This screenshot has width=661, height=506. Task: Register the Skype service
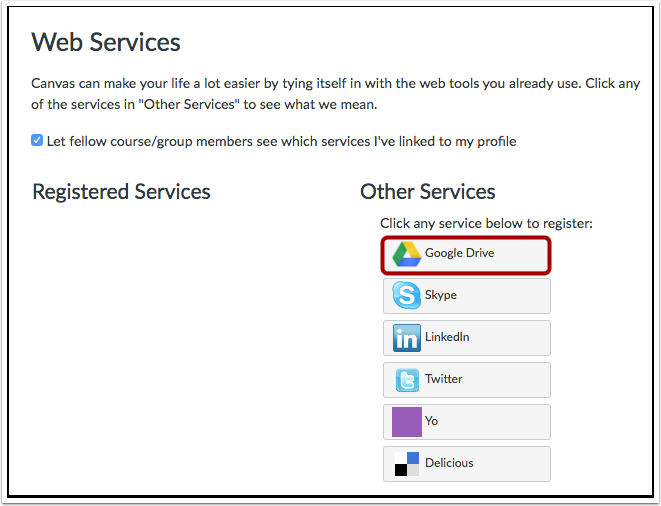coord(467,296)
